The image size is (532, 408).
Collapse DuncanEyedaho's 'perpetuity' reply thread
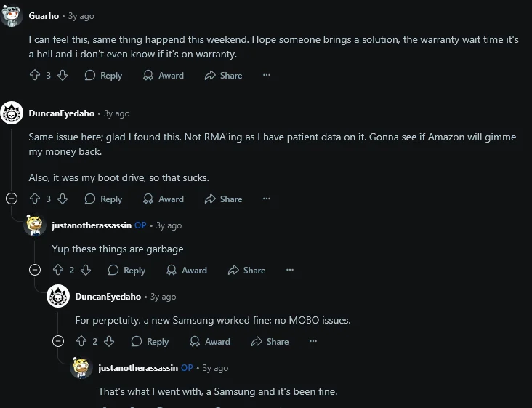click(x=58, y=341)
